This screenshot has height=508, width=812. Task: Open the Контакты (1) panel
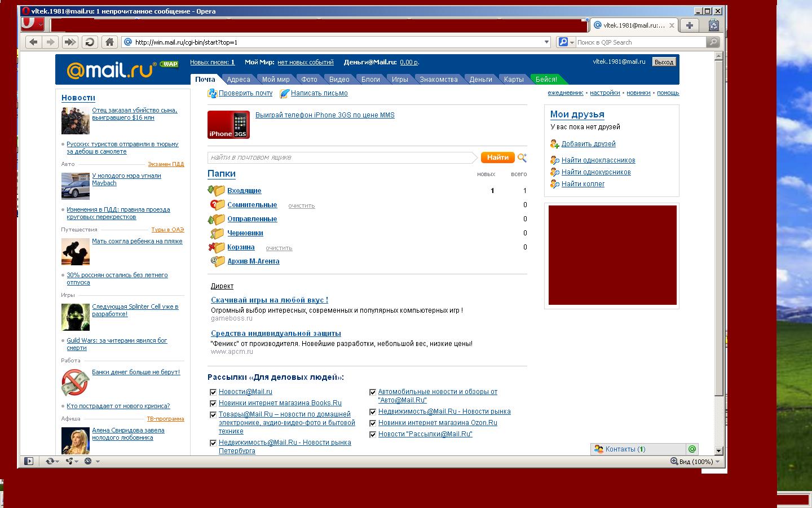(638, 449)
